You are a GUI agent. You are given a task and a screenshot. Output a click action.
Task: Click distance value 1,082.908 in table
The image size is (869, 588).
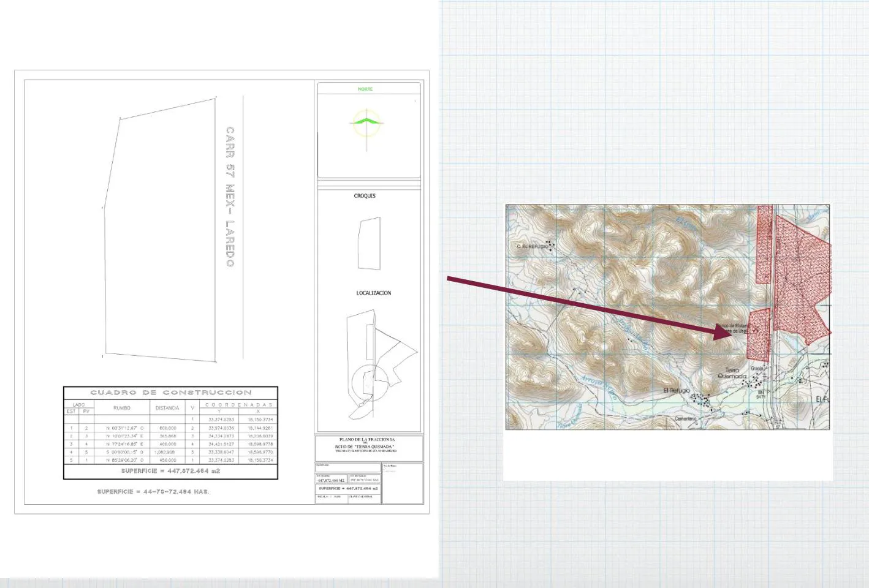point(165,452)
